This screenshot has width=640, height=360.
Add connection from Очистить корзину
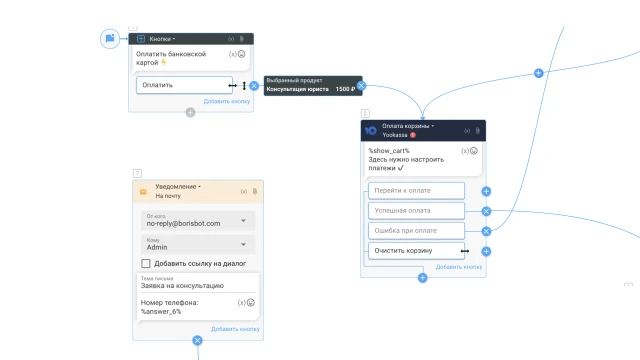(x=486, y=251)
